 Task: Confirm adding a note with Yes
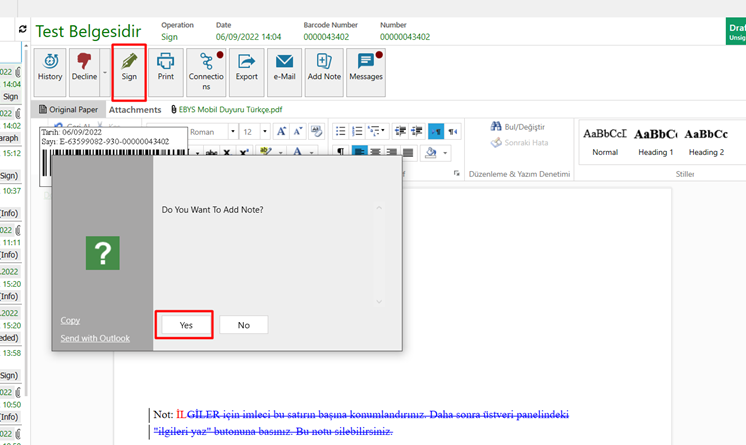186,325
